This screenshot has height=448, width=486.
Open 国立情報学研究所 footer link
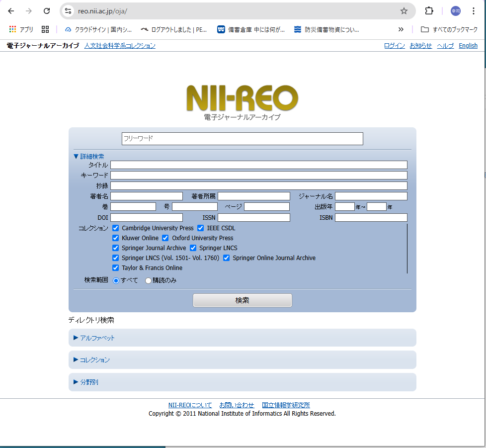pos(286,405)
